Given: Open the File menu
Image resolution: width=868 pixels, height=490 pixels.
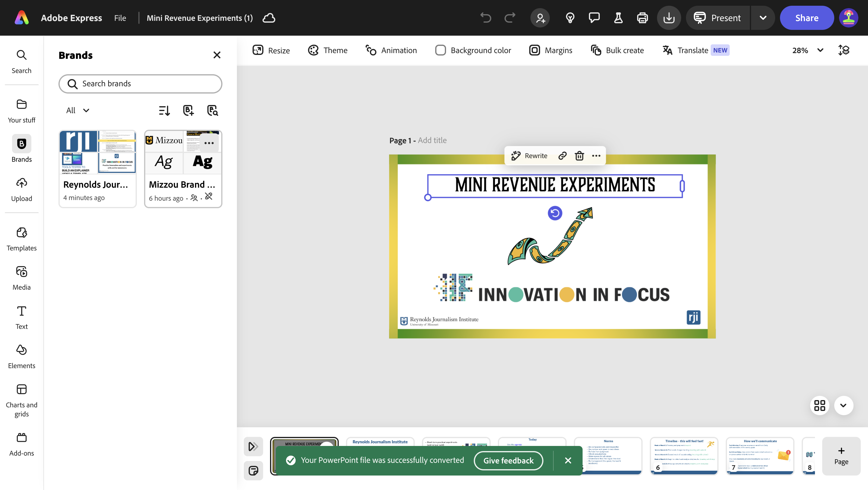Looking at the screenshot, I should (x=120, y=18).
